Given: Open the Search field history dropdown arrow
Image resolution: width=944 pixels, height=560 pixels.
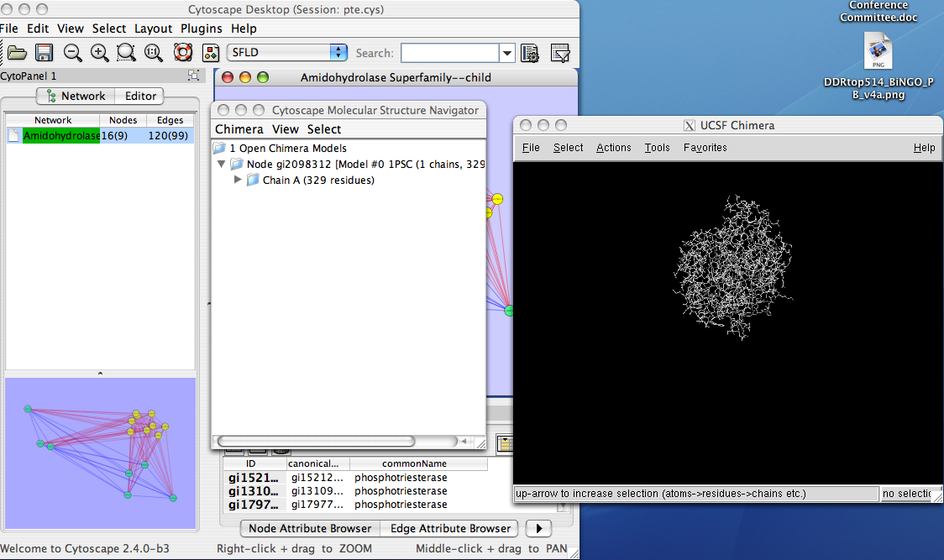Looking at the screenshot, I should 507,53.
